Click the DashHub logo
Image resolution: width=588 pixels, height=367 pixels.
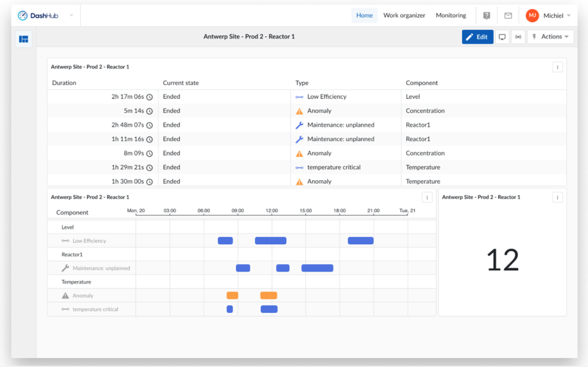coord(38,15)
